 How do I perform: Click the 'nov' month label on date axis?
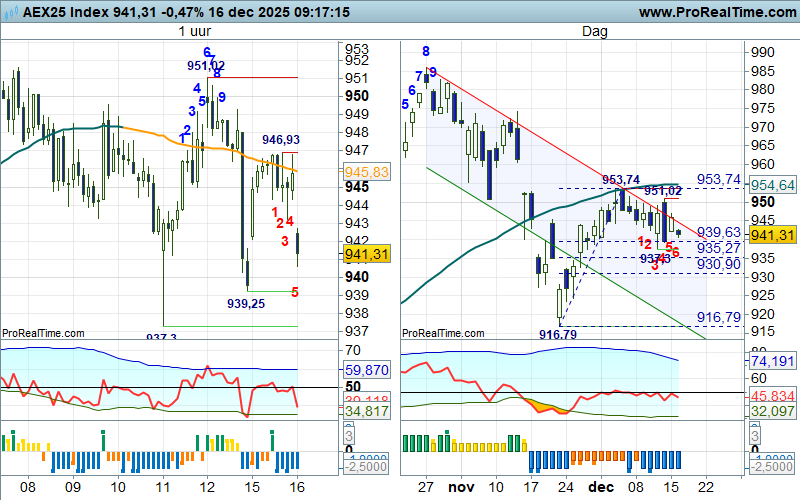pos(461,487)
